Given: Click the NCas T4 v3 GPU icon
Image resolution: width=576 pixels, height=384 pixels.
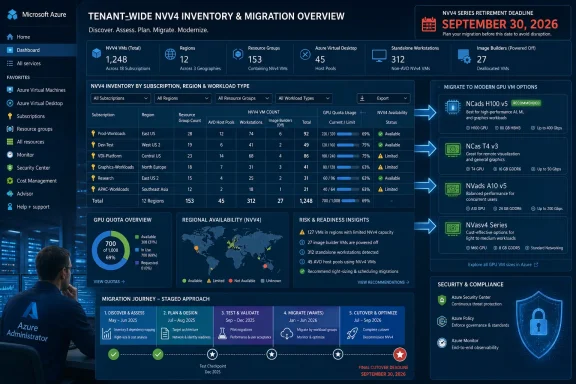Looking at the screenshot, I should click(453, 150).
